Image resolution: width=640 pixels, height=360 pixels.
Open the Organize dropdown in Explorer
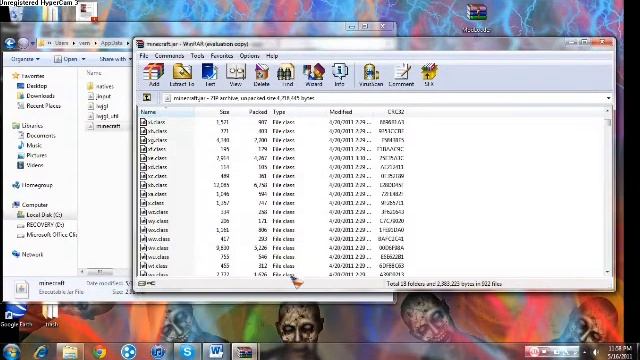(25, 59)
